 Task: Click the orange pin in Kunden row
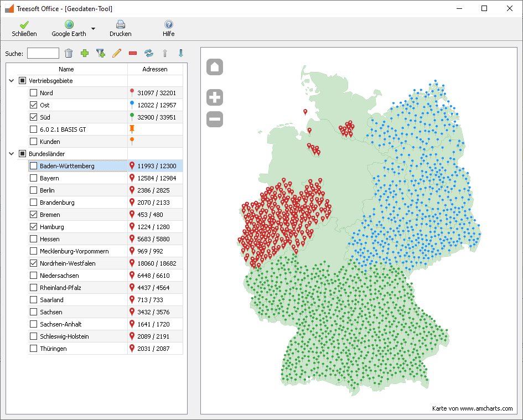click(x=132, y=142)
